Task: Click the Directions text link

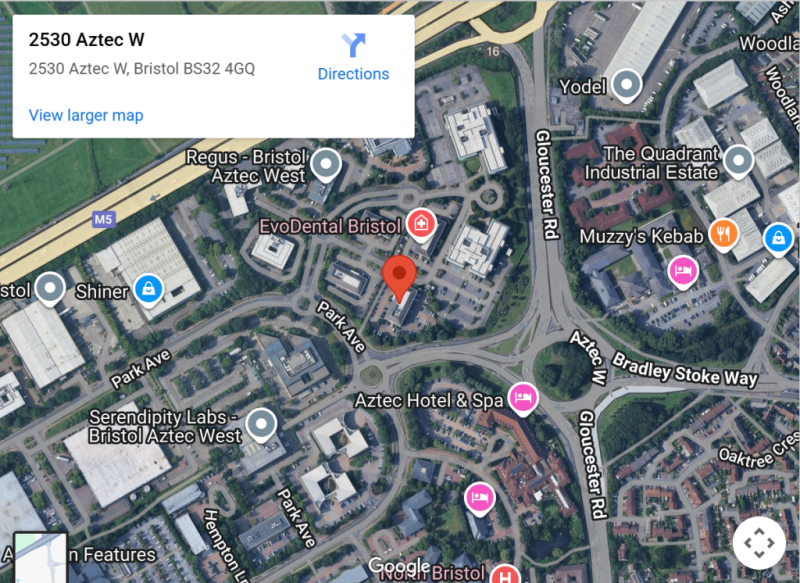Action: (353, 74)
